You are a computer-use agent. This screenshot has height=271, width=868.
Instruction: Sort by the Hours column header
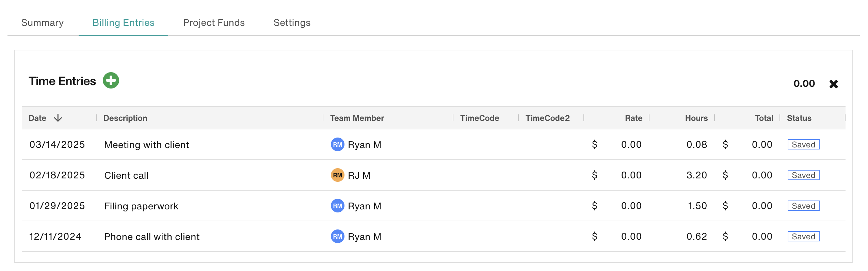pyautogui.click(x=696, y=118)
